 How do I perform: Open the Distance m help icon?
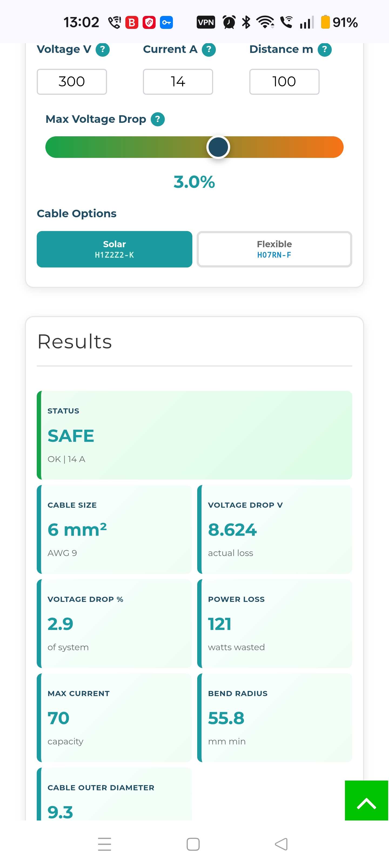tap(324, 50)
